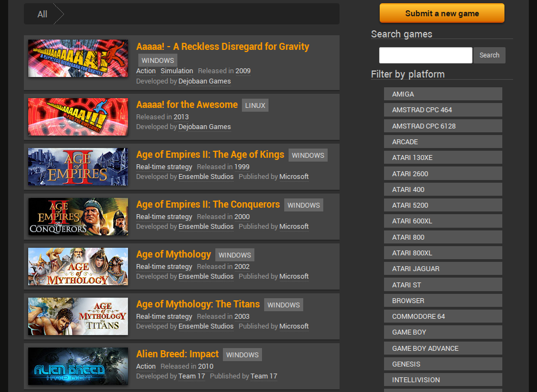Screen dimensions: 537x392
Task: Click the Simulation genre link
Action: [177, 71]
